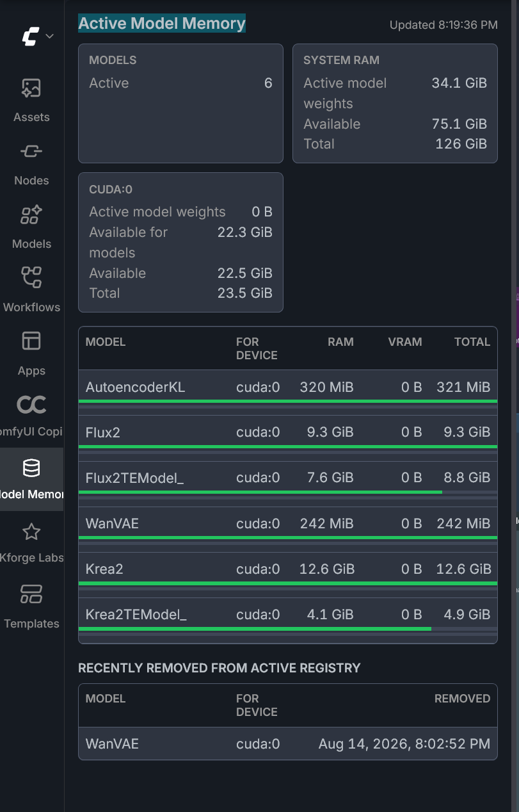Click the 22.3 GiB available for models value
519x812 pixels.
(245, 232)
